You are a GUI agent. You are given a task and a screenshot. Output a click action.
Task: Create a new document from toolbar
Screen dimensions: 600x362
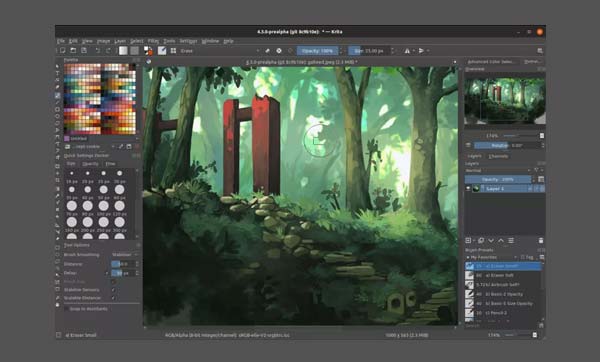(x=62, y=51)
